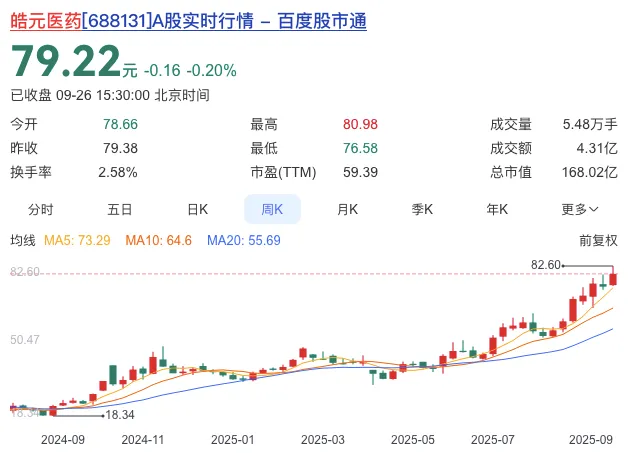643x453 pixels.
Task: Click the chevron next to 更多
Action: pyautogui.click(x=594, y=209)
